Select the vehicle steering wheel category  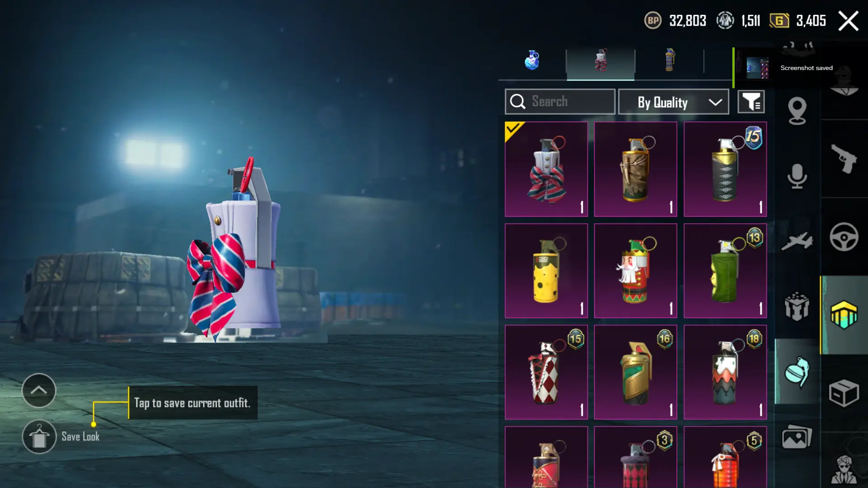coord(844,237)
